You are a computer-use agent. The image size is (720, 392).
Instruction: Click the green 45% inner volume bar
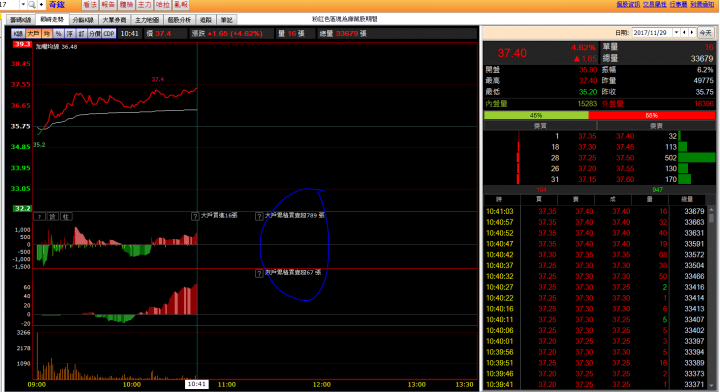536,115
